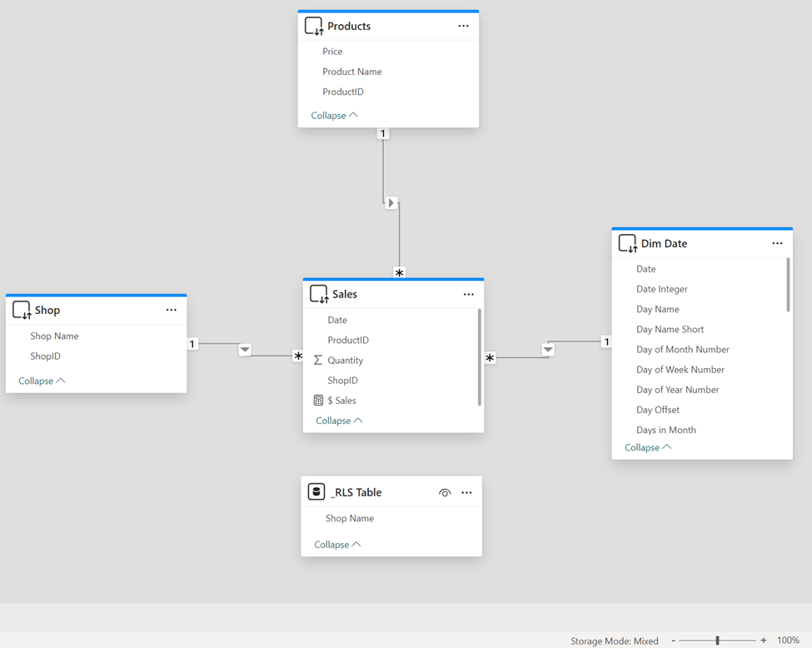Select the Product Name field in Products
The height and width of the screenshot is (648, 812).
(x=351, y=72)
